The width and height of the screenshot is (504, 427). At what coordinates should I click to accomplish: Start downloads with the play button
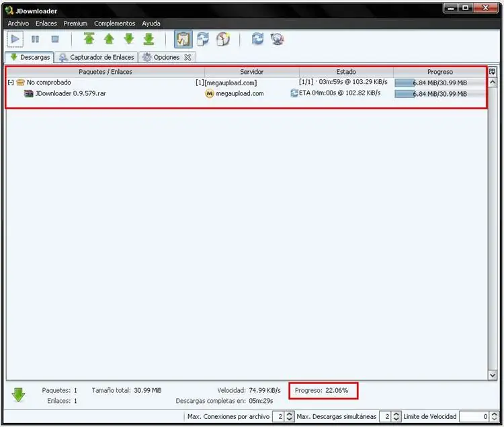coord(15,39)
